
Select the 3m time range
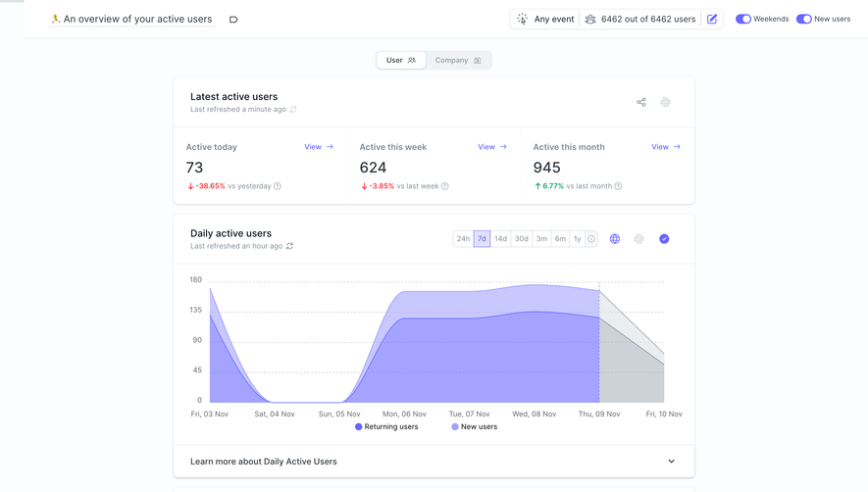point(541,239)
